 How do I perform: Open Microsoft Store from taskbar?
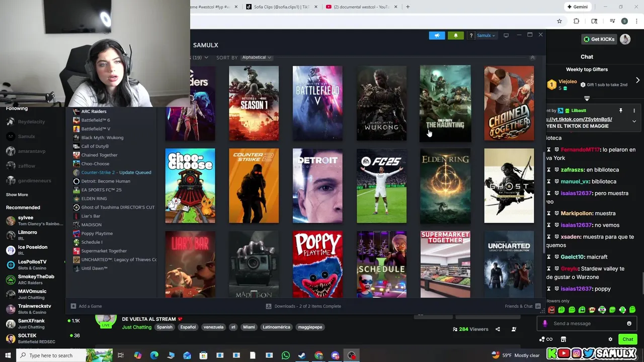tap(203, 355)
